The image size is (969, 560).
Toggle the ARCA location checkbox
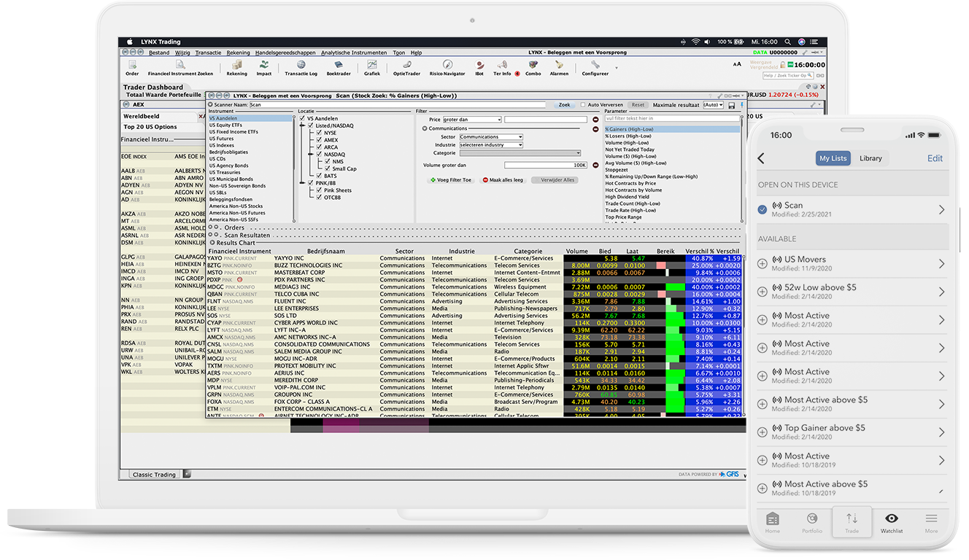click(x=319, y=147)
